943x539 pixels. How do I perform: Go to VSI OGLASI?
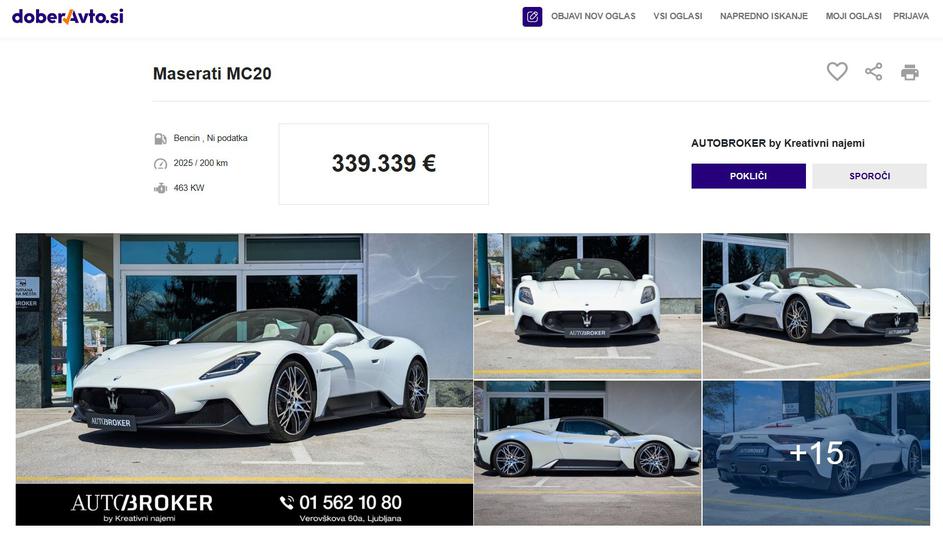678,16
